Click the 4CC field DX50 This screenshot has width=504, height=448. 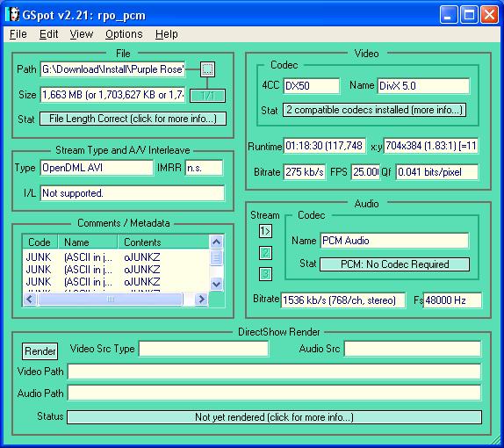pos(311,86)
